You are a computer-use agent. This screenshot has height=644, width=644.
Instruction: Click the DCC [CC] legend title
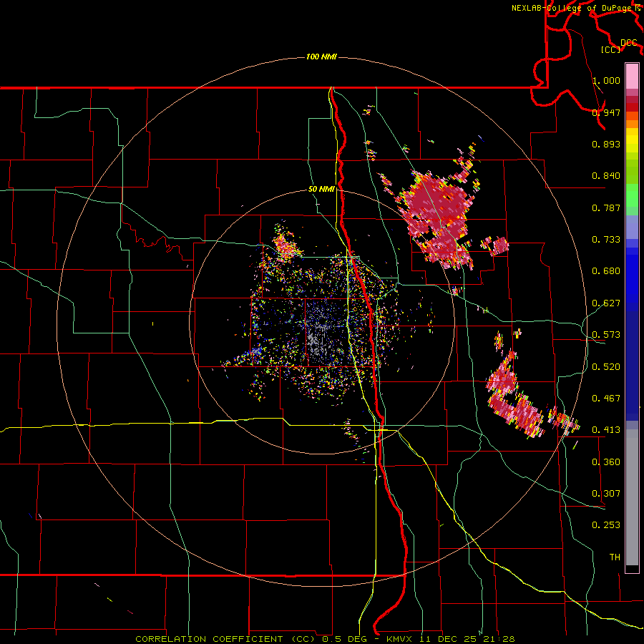(619, 46)
